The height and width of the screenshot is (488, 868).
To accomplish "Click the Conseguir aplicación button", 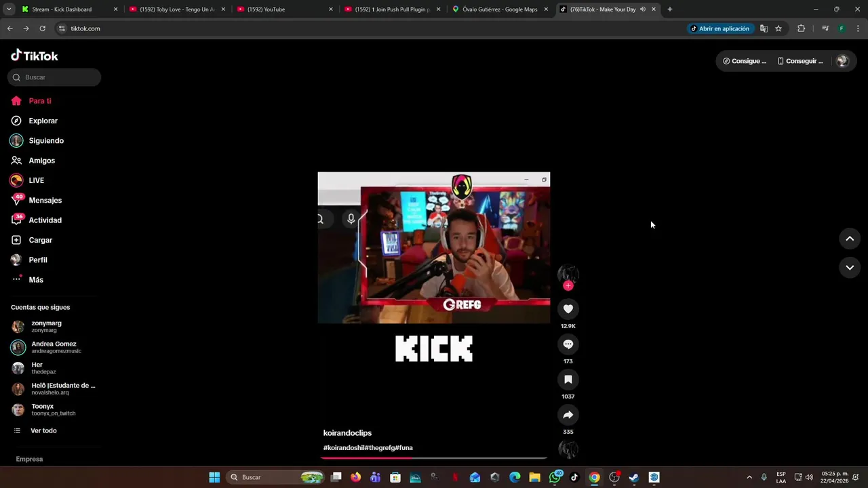I will pos(800,61).
